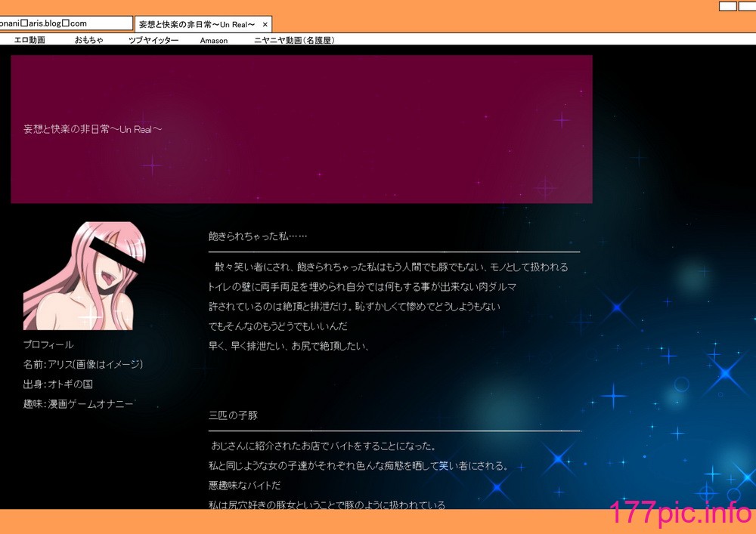The height and width of the screenshot is (534, 756).
Task: Open the first bookmark labeled エロ動画
Action: (x=29, y=41)
